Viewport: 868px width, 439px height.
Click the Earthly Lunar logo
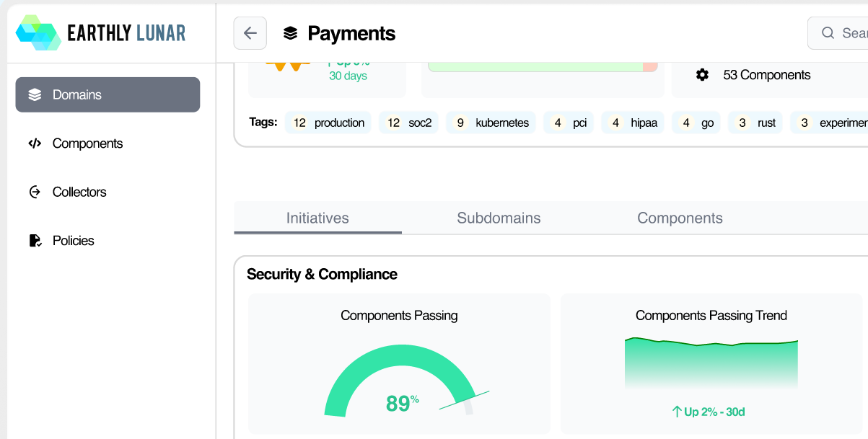(101, 33)
